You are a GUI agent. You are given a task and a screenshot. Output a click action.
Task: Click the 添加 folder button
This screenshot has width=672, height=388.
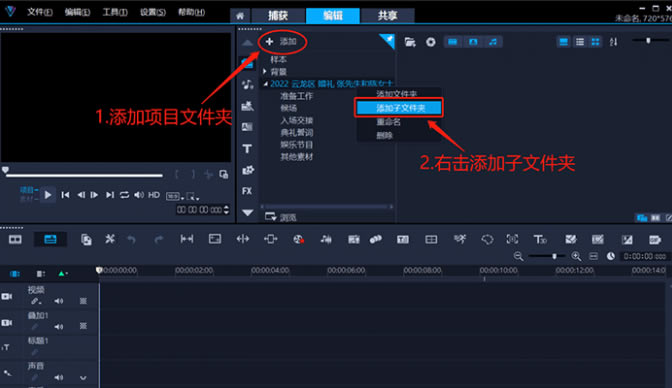(282, 42)
